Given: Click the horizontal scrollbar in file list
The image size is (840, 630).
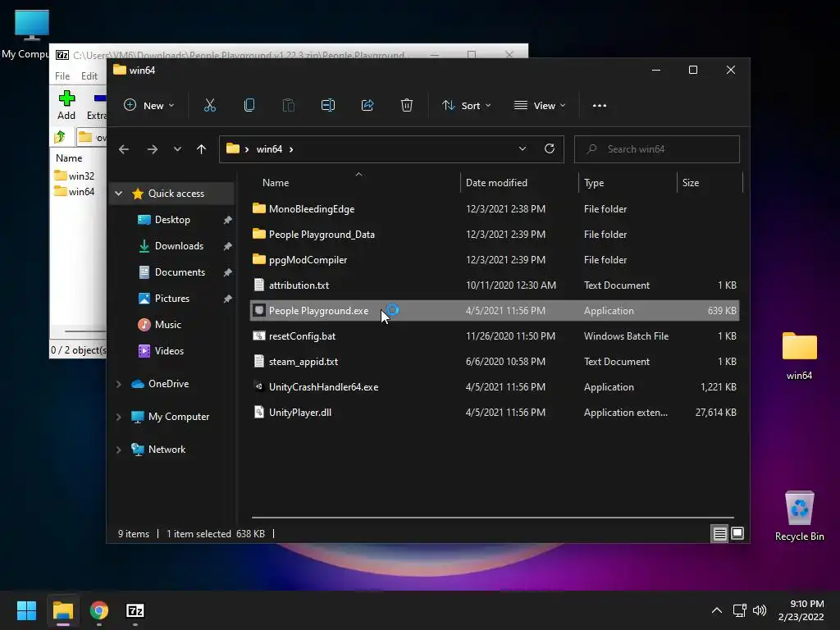Looking at the screenshot, I should pyautogui.click(x=492, y=518).
